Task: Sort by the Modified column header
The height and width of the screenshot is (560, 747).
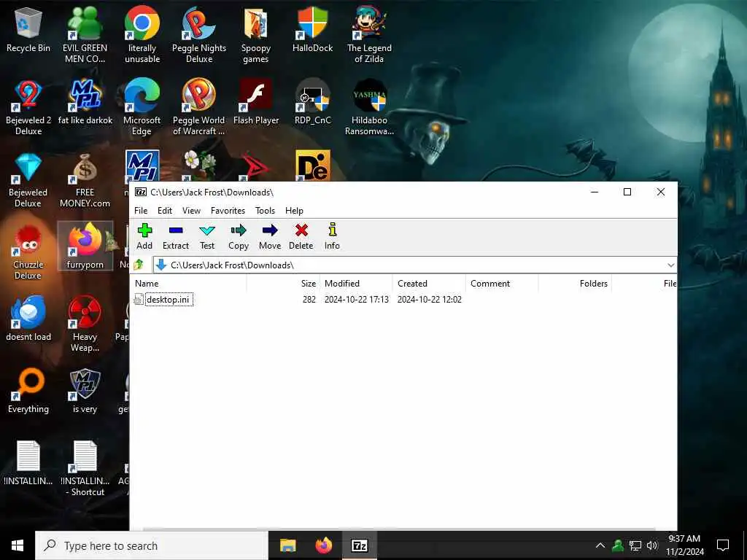Action: pos(356,284)
